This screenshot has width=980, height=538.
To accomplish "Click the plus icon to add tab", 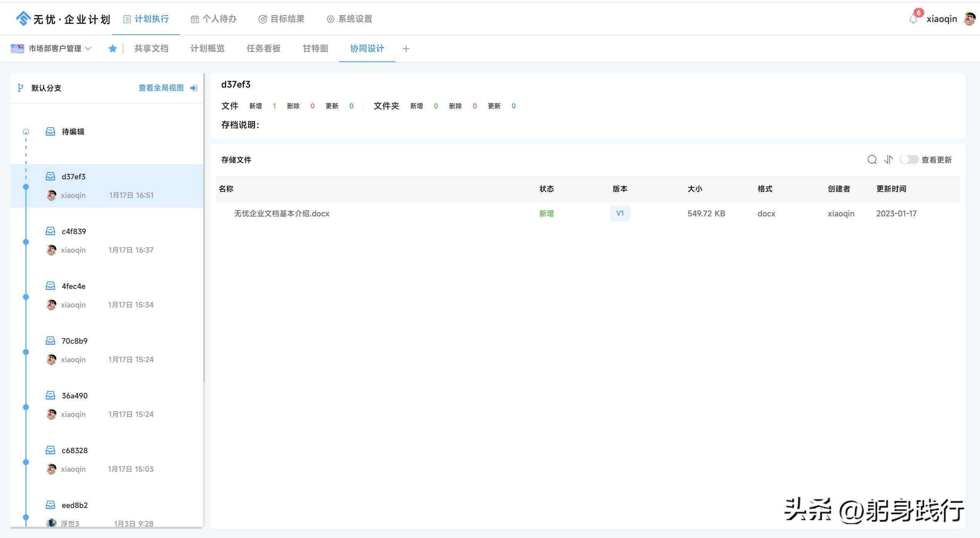I will [406, 49].
